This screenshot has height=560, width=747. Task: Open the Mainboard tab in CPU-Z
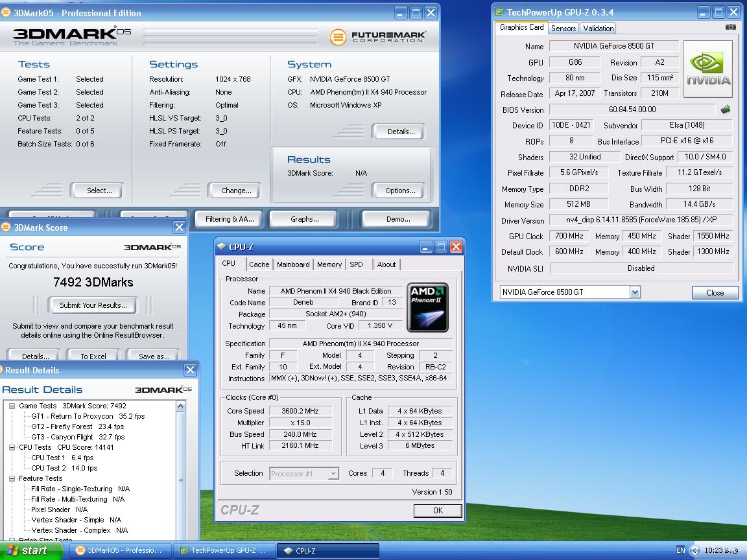pos(293,264)
